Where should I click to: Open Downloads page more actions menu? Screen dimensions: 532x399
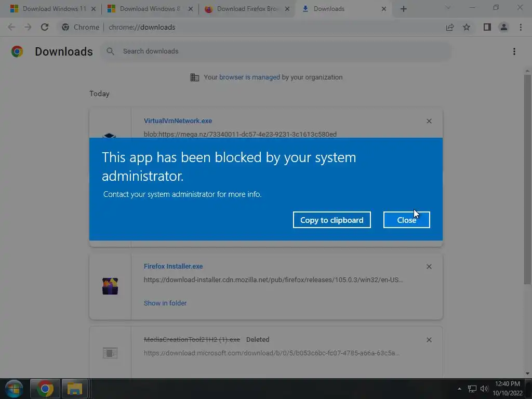click(514, 51)
